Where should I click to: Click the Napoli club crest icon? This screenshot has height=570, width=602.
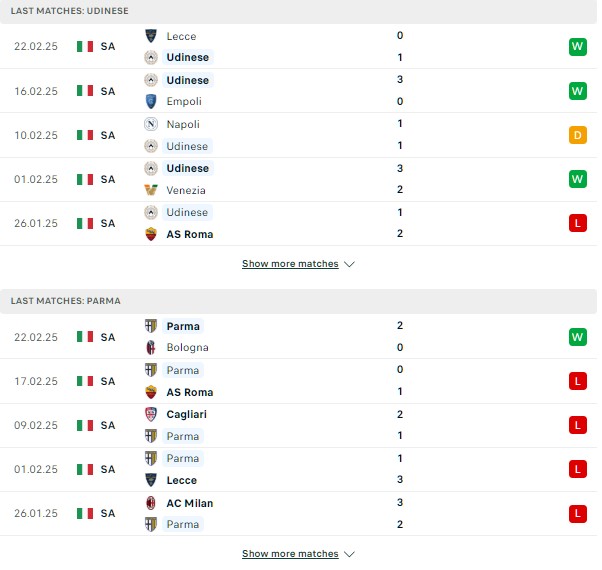[x=151, y=124]
